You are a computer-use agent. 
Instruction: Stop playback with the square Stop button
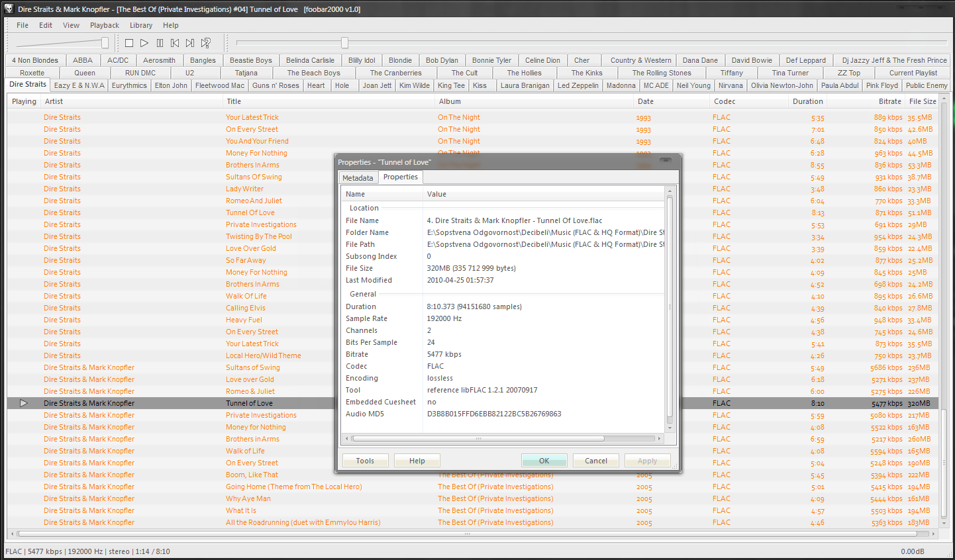click(129, 43)
